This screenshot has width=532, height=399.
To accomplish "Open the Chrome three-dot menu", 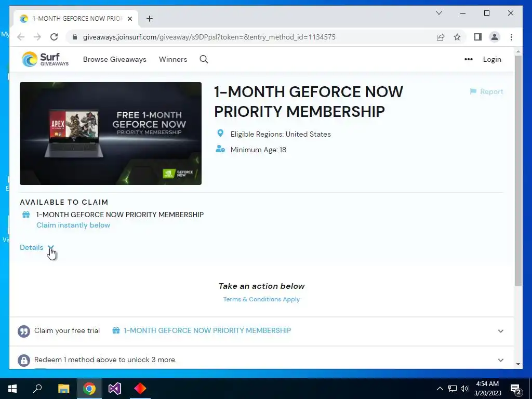I will click(511, 37).
